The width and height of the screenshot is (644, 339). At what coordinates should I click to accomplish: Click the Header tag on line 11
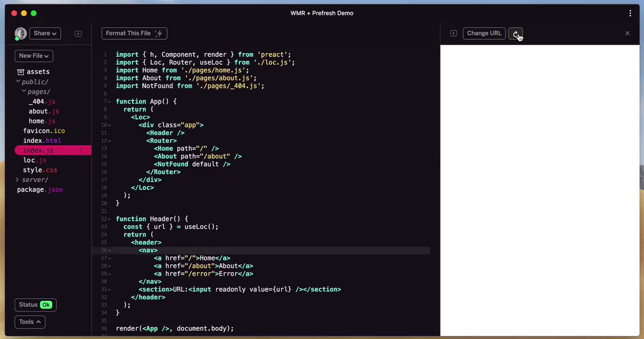coord(165,133)
